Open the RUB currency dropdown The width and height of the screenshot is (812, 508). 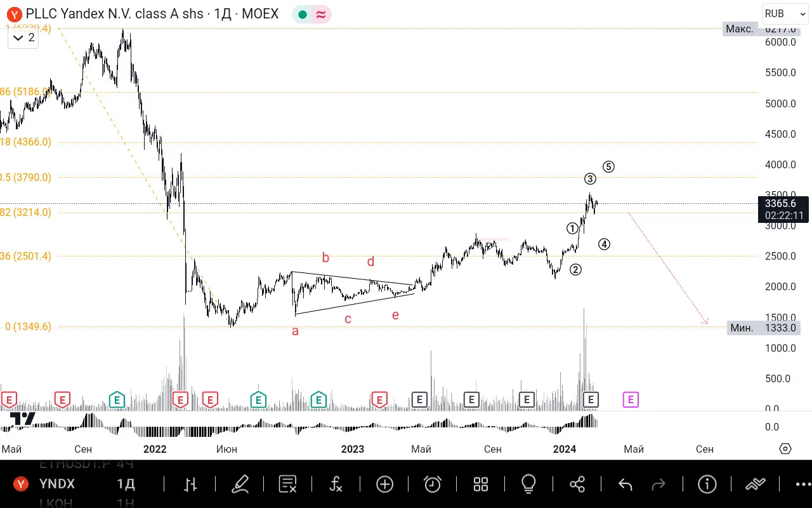pyautogui.click(x=785, y=13)
